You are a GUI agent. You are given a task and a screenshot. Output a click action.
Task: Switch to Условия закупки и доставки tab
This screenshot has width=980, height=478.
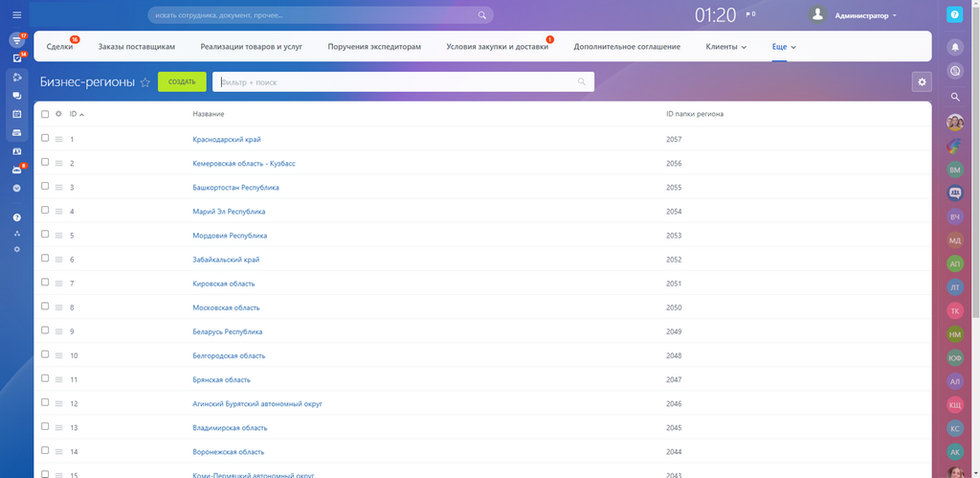point(498,46)
